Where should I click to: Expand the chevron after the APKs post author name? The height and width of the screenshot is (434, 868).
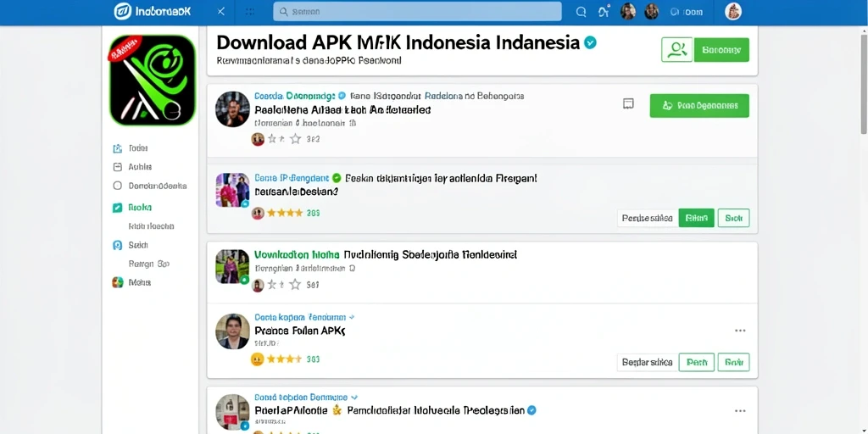[x=352, y=318]
